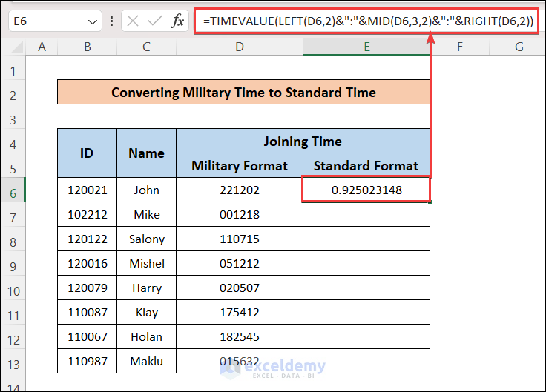Screen dimensions: 546x392
Task: Select column G header
Action: point(519,47)
